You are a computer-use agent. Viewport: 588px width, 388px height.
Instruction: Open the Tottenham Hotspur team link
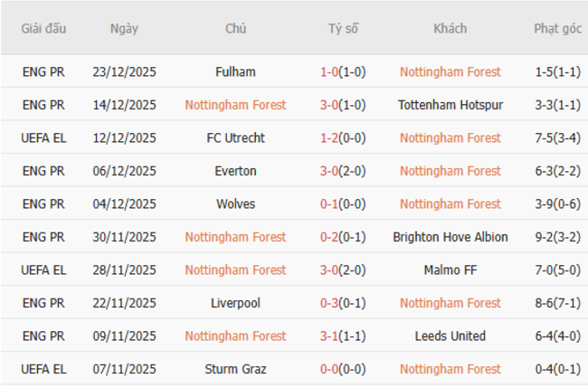450,105
